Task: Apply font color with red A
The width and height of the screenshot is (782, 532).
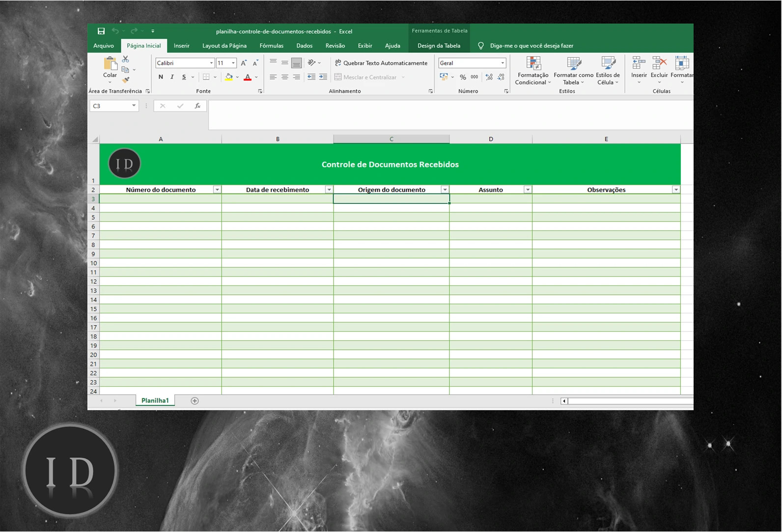Action: pos(248,77)
